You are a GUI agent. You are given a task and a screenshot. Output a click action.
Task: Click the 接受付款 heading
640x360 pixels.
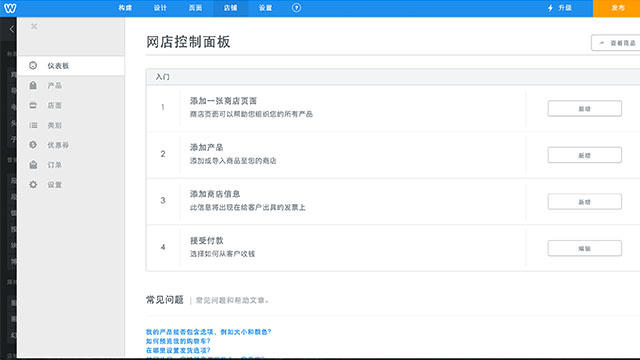tap(207, 240)
